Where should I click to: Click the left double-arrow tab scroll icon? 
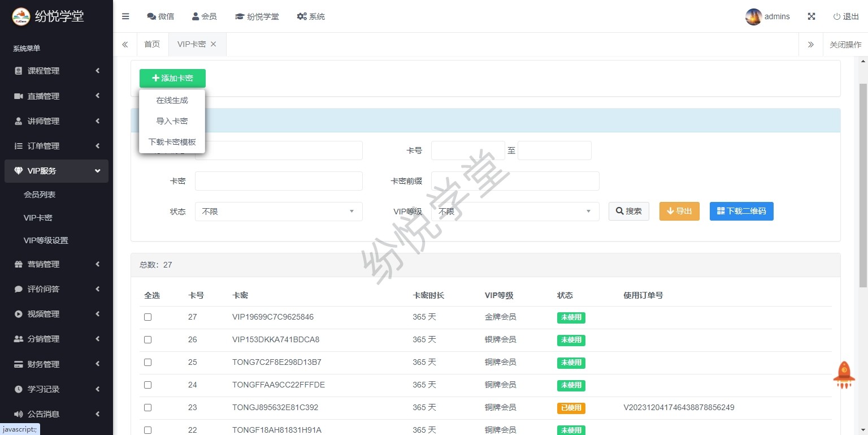pos(125,44)
